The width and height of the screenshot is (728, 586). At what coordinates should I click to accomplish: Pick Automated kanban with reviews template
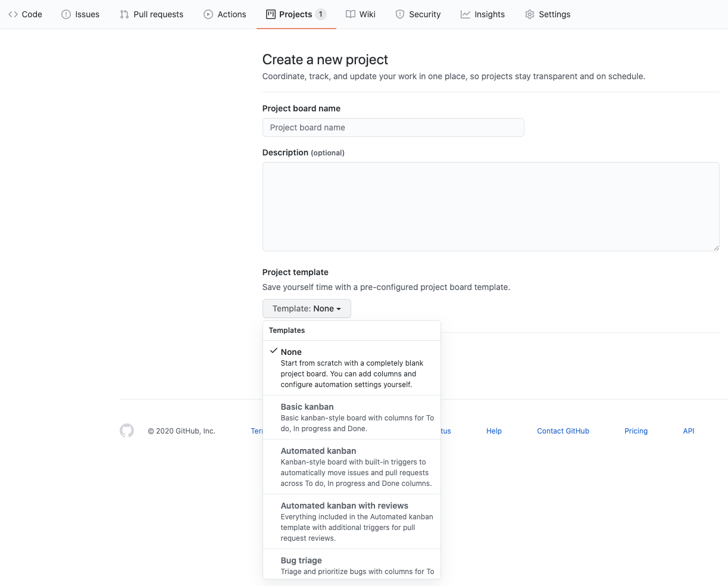click(x=352, y=522)
